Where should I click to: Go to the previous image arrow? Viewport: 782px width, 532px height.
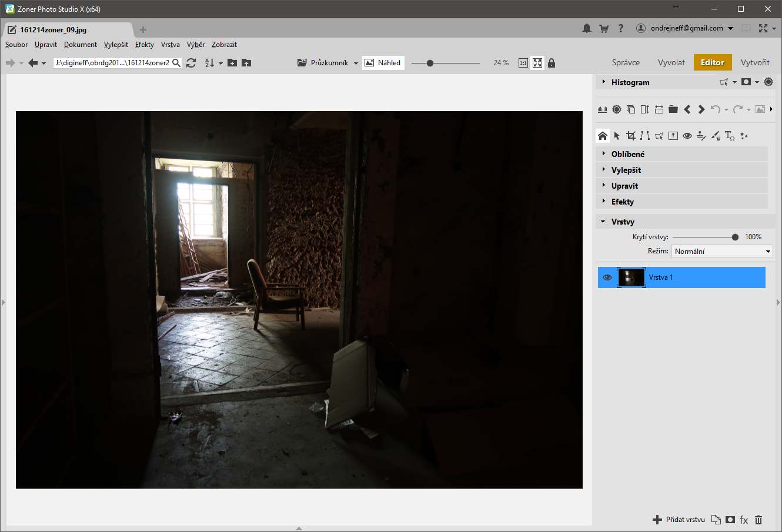687,109
